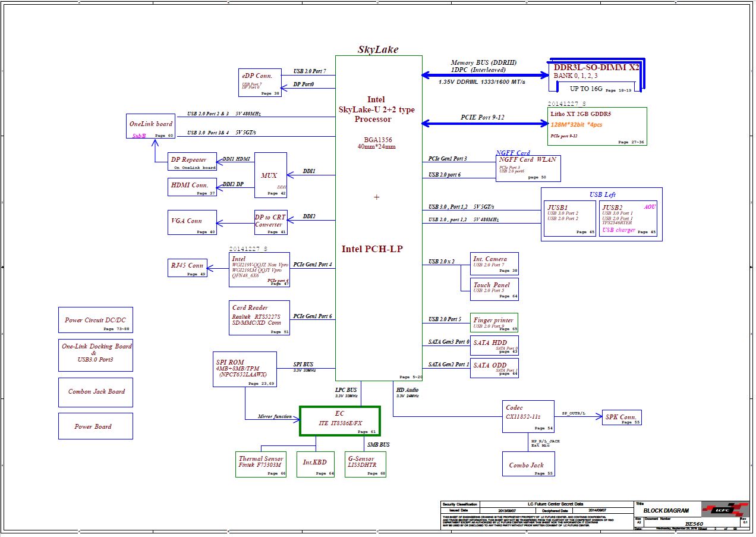Select the "One-Link Docking Board" text
Screen dimensions: 756x537
pos(97,346)
